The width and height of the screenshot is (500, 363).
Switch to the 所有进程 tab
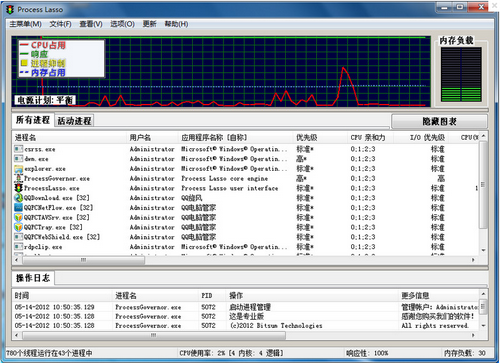coord(33,120)
